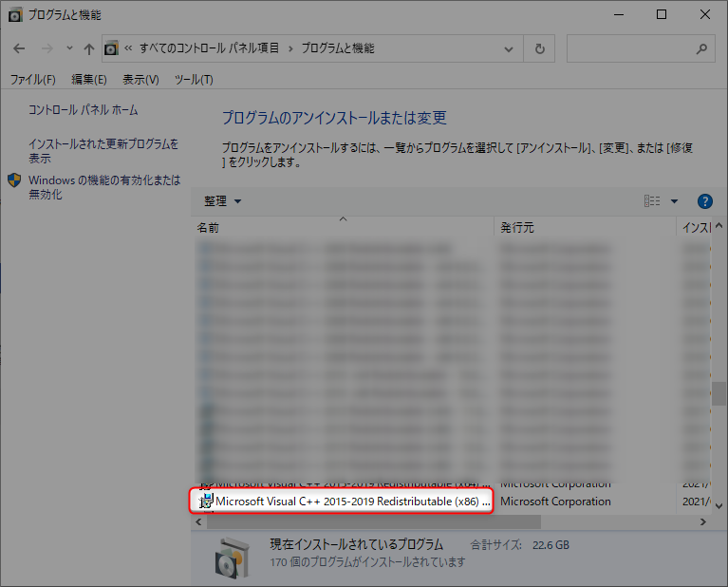This screenshot has width=728, height=587.
Task: Click the horizontal scrollbar left arrow
Action: [x=198, y=521]
